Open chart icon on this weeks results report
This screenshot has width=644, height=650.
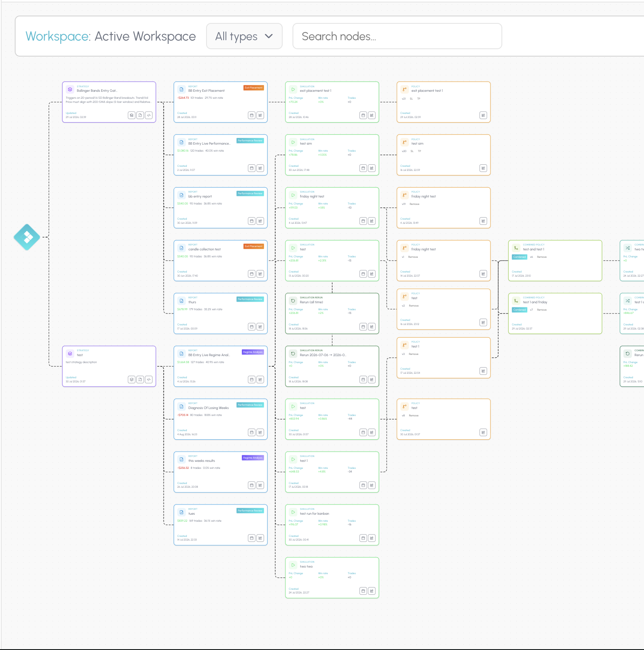(x=260, y=485)
